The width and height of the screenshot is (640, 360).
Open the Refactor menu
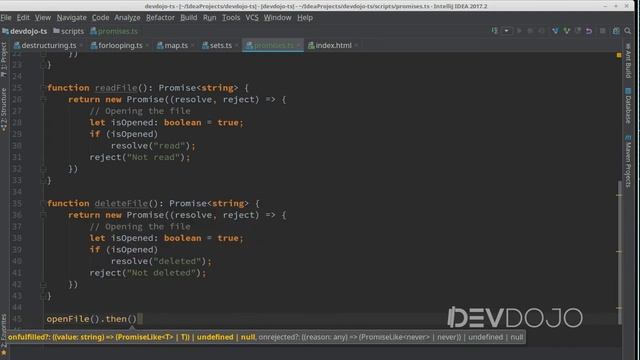click(x=160, y=18)
